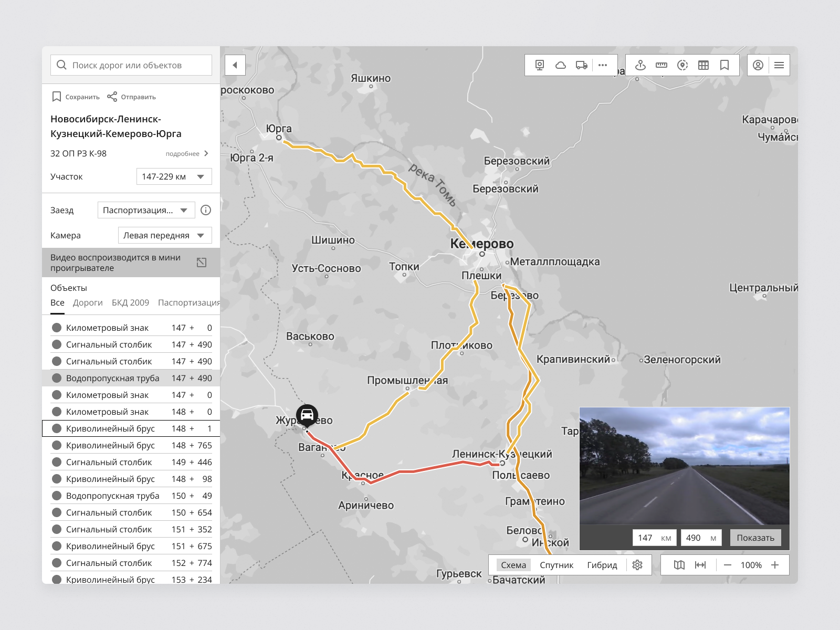Open the hamburger main menu
This screenshot has height=630, width=840.
[779, 65]
